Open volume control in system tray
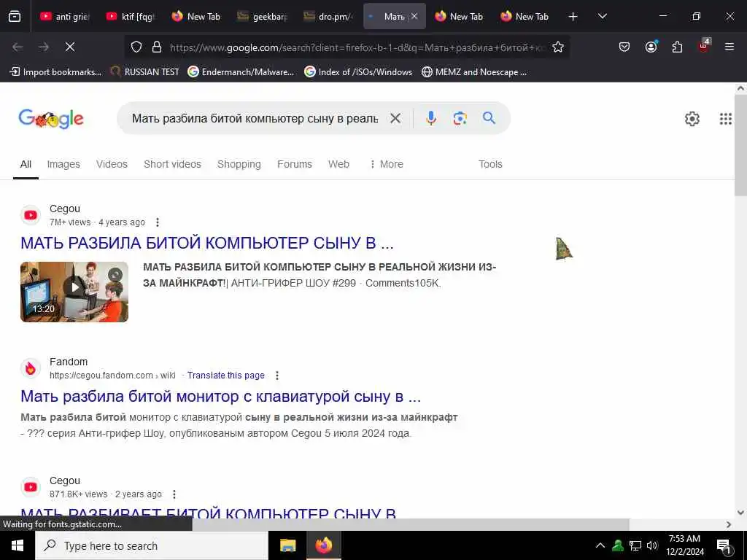 (x=652, y=545)
